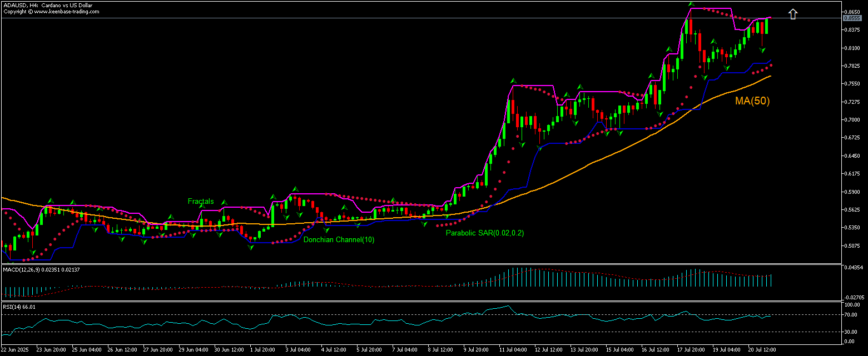Image resolution: width=868 pixels, height=356 pixels.
Task: Click the fractal arrow above the highest candle
Action: tap(691, 4)
